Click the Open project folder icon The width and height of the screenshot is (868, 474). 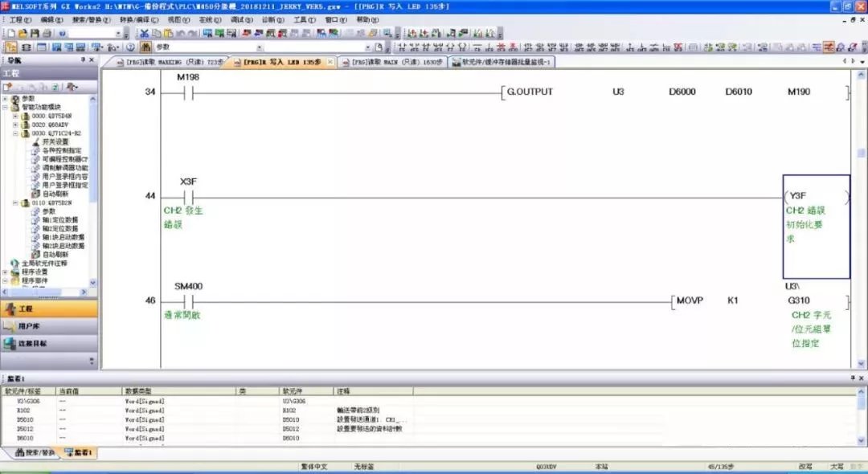tap(22, 33)
